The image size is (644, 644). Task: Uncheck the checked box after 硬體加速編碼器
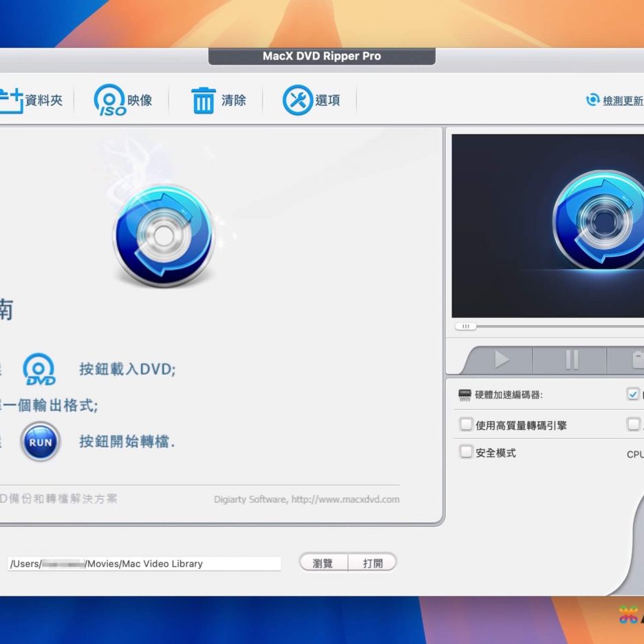click(x=633, y=394)
